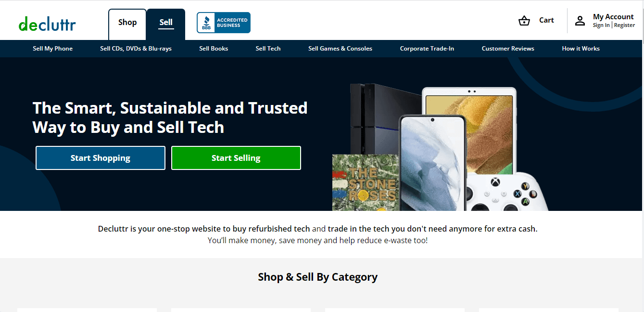
Task: Open Sell Tech menu item
Action: 268,49
